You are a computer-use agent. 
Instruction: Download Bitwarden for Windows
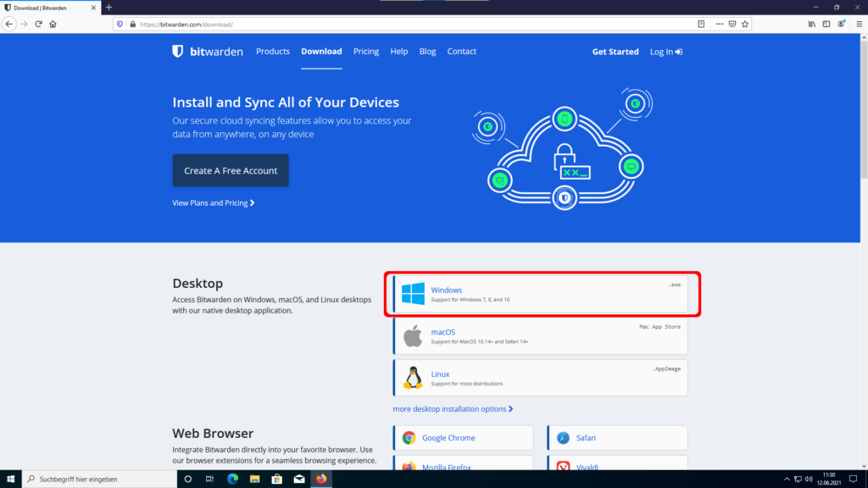click(541, 294)
